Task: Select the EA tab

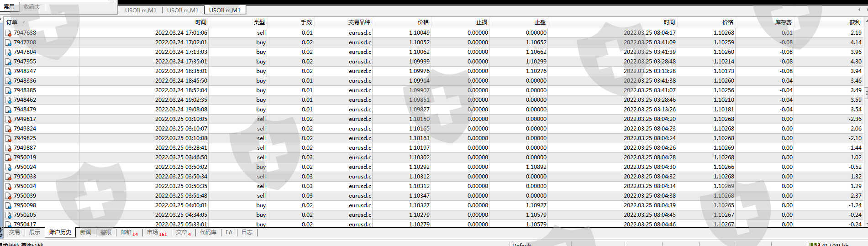Action: [x=229, y=232]
